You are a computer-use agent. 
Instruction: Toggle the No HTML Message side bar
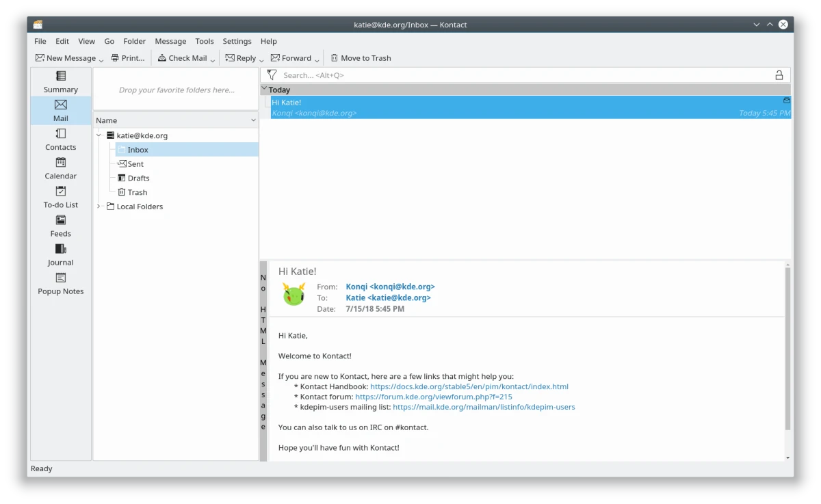(x=263, y=352)
